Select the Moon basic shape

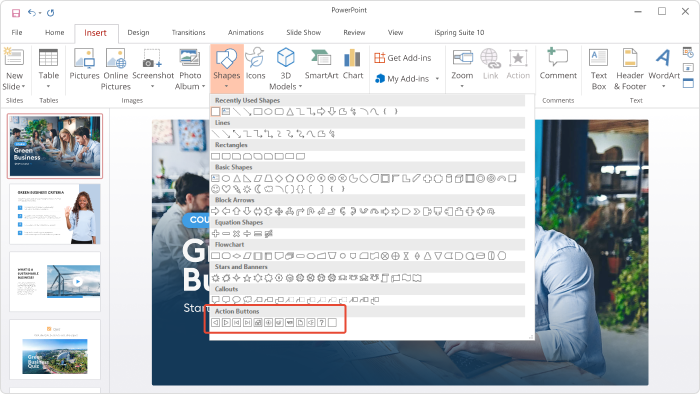[258, 189]
